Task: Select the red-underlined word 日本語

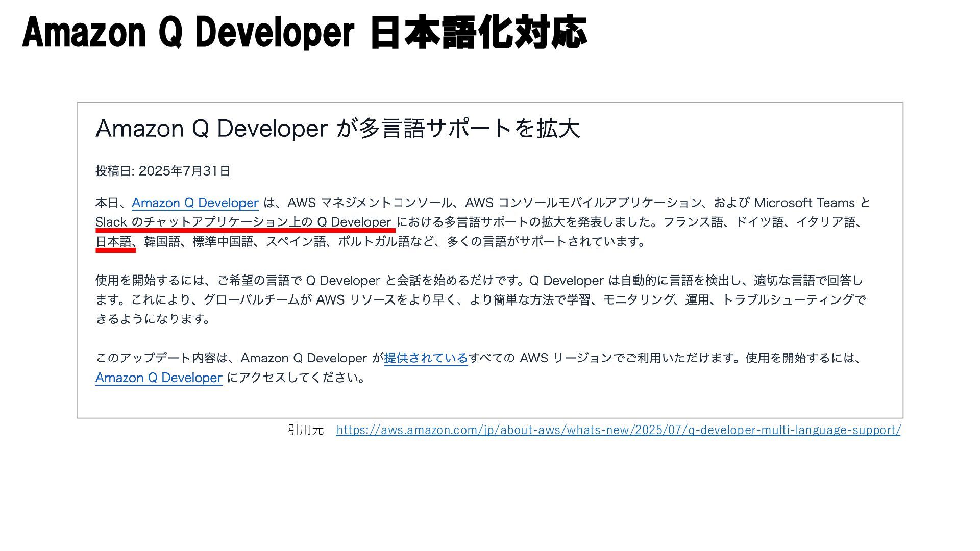Action: (113, 241)
